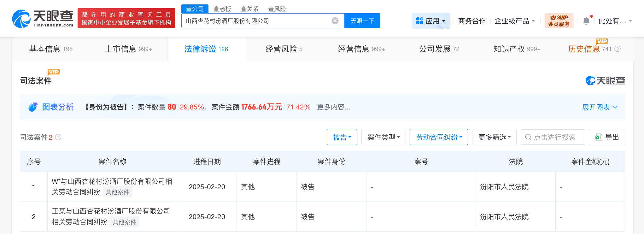Open the 案件类型 filter dropdown

(x=383, y=137)
